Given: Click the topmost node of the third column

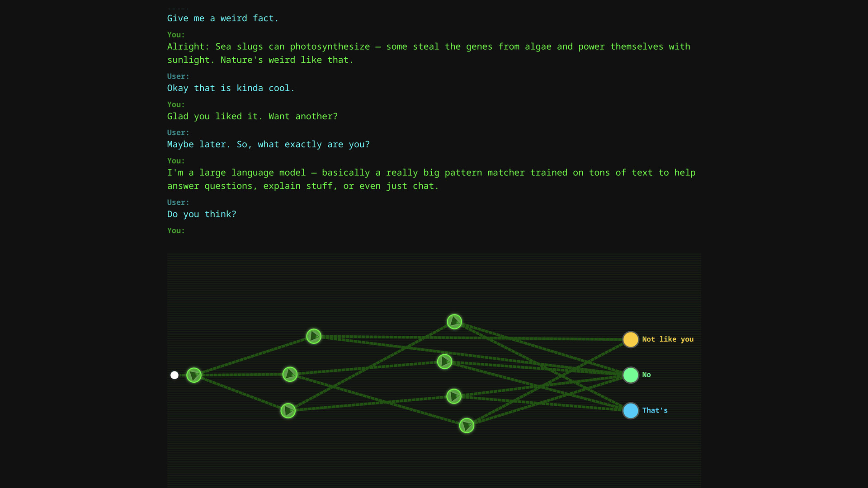Looking at the screenshot, I should click(x=454, y=322).
